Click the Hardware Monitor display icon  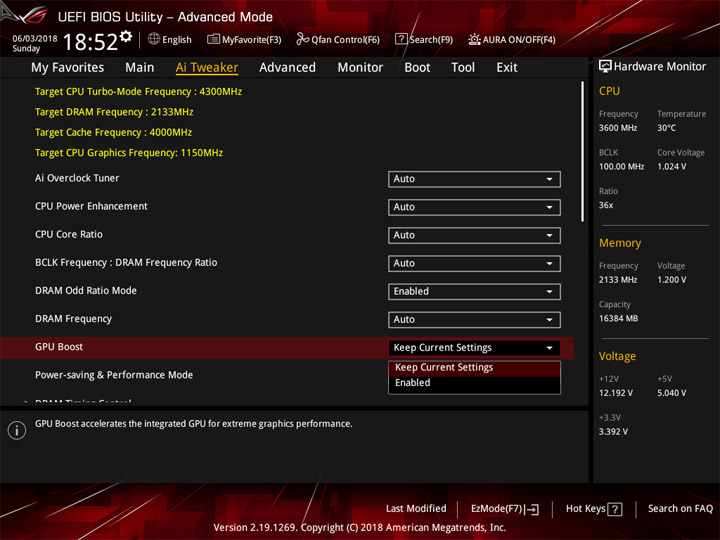coord(605,67)
